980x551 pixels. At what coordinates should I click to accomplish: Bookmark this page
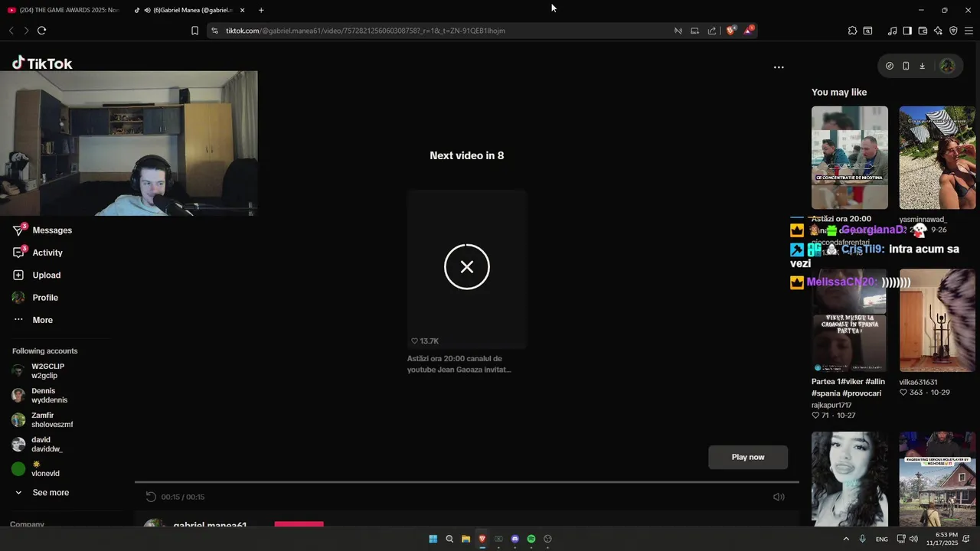[194, 31]
